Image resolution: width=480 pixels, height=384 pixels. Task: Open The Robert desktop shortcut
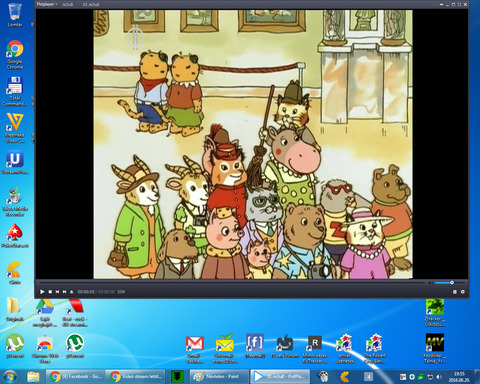coord(375,349)
